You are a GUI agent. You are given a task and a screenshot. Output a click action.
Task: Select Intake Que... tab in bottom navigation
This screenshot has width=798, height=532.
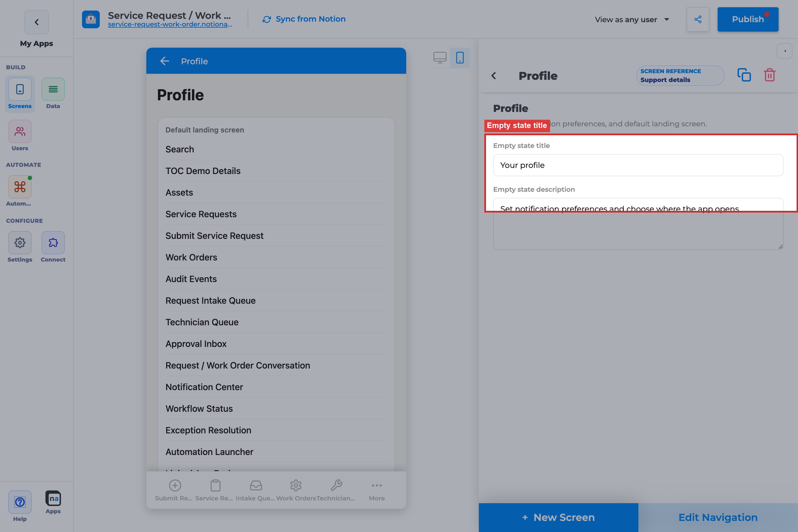pyautogui.click(x=255, y=490)
